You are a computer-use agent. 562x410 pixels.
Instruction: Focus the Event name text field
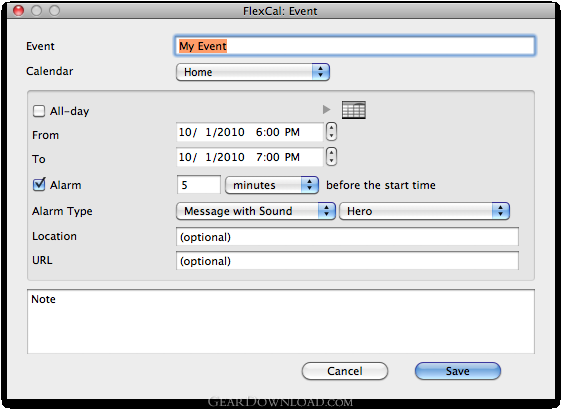pos(355,46)
